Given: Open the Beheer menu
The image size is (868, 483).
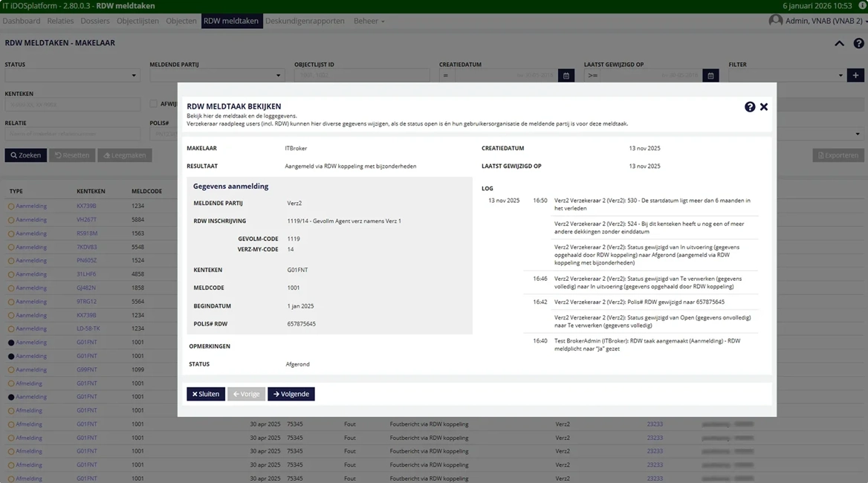Looking at the screenshot, I should (366, 21).
